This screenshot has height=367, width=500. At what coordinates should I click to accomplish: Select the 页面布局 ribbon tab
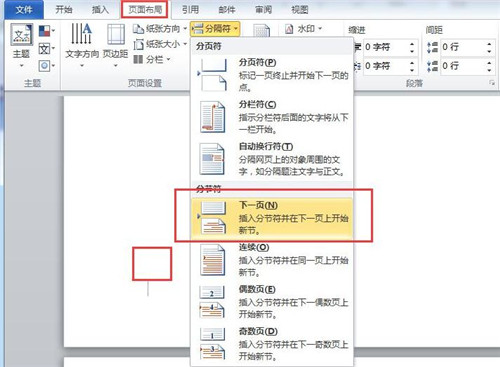click(145, 10)
